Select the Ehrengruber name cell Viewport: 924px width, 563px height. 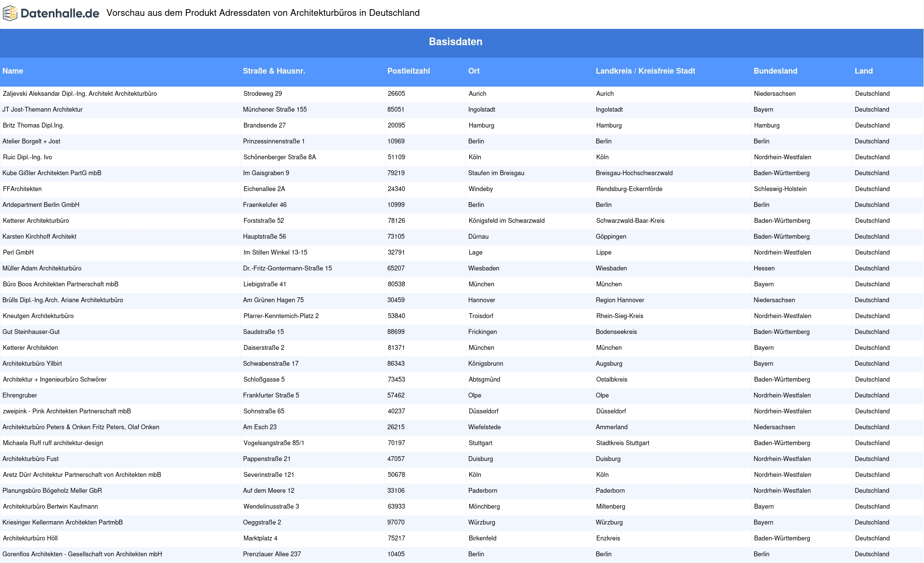coord(20,396)
